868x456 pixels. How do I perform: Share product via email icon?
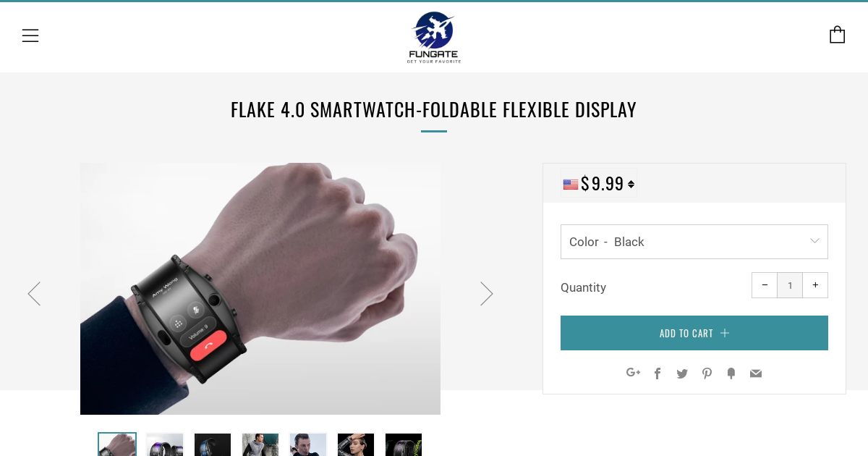(756, 373)
